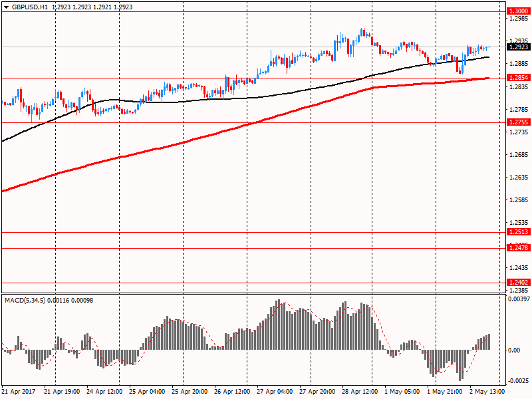
Task: Select the 1.3000 red price level label
Action: 519,11
